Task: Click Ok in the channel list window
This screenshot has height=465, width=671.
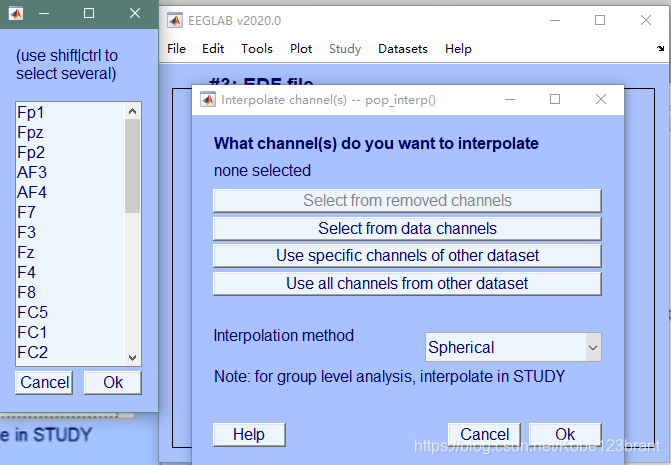Action: pyautogui.click(x=113, y=382)
